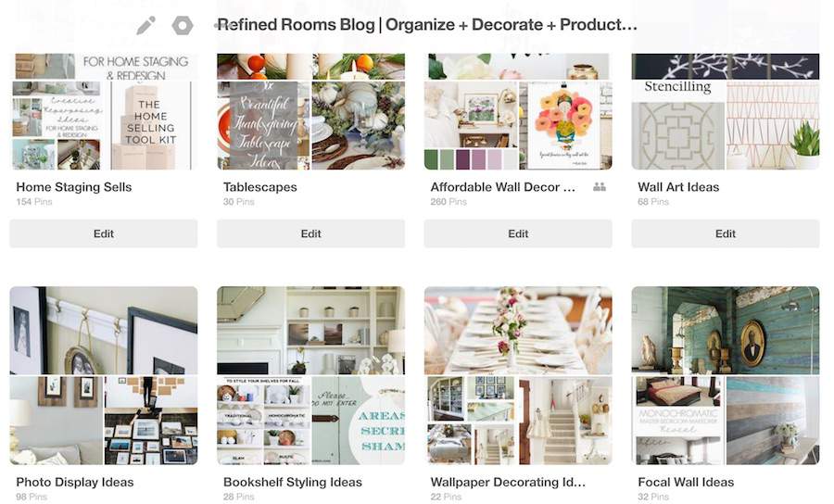
Task: Open the Photo Display Ideas board cover
Action: tap(104, 375)
